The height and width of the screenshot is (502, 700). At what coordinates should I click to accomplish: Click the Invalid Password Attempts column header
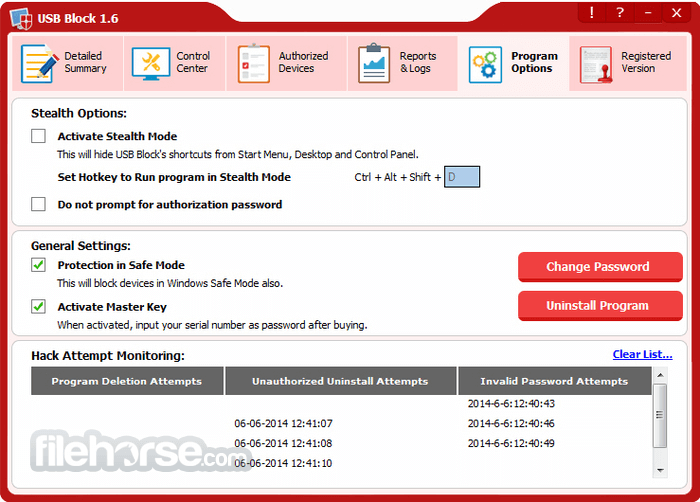[554, 381]
